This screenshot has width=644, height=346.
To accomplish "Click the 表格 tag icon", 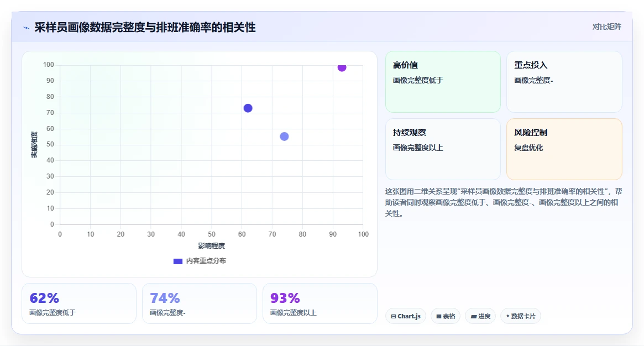I will 439,317.
